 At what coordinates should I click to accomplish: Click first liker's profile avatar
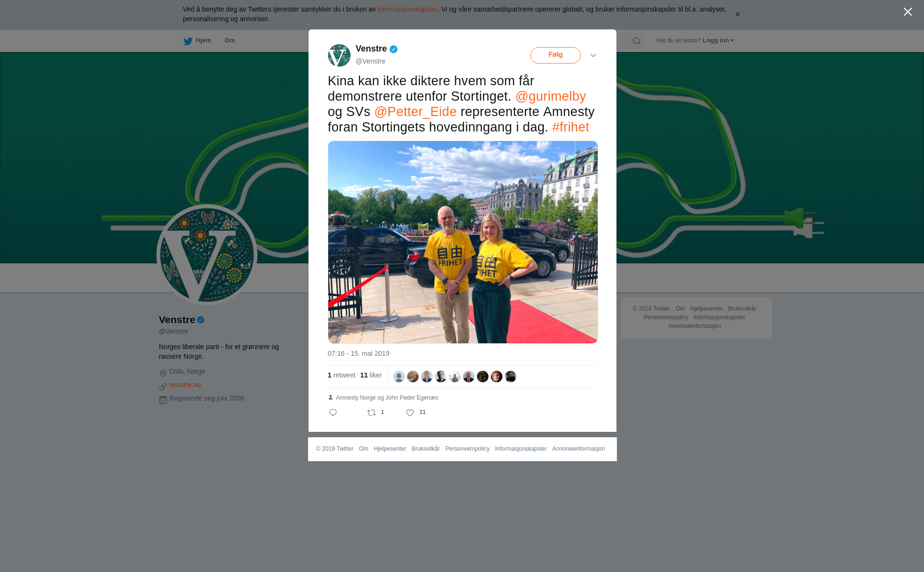point(399,377)
